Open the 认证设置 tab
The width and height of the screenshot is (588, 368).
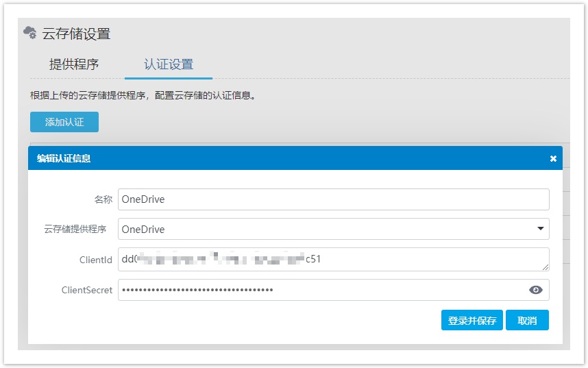click(169, 64)
